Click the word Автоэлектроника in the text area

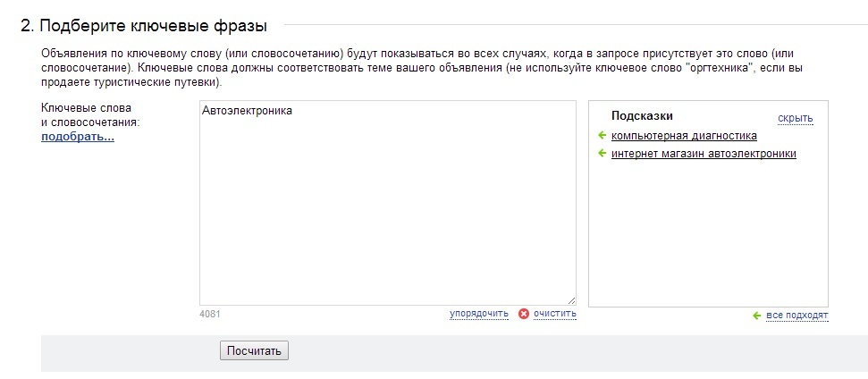pyautogui.click(x=247, y=111)
